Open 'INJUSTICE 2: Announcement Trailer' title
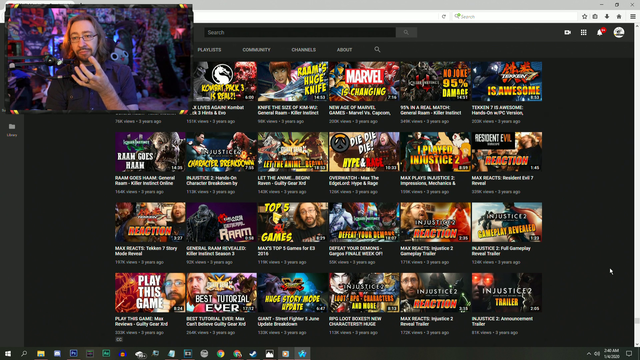Viewport: 640px width, 360px height. [502, 321]
